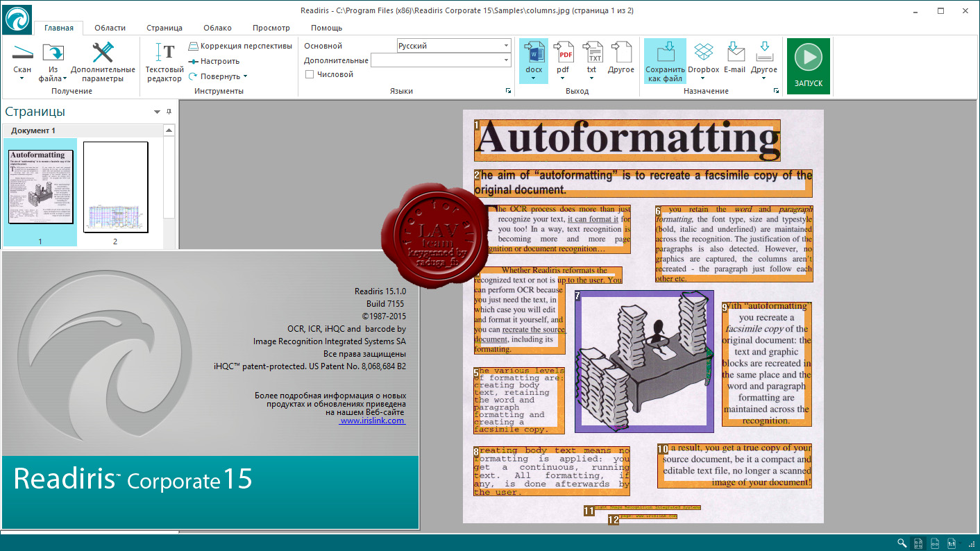Open the Страницы panel menu arrow
Screen dimensions: 980x551
click(x=157, y=112)
